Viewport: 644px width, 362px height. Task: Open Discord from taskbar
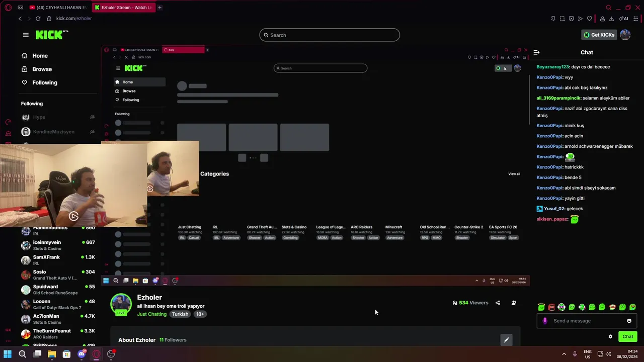tap(82, 354)
